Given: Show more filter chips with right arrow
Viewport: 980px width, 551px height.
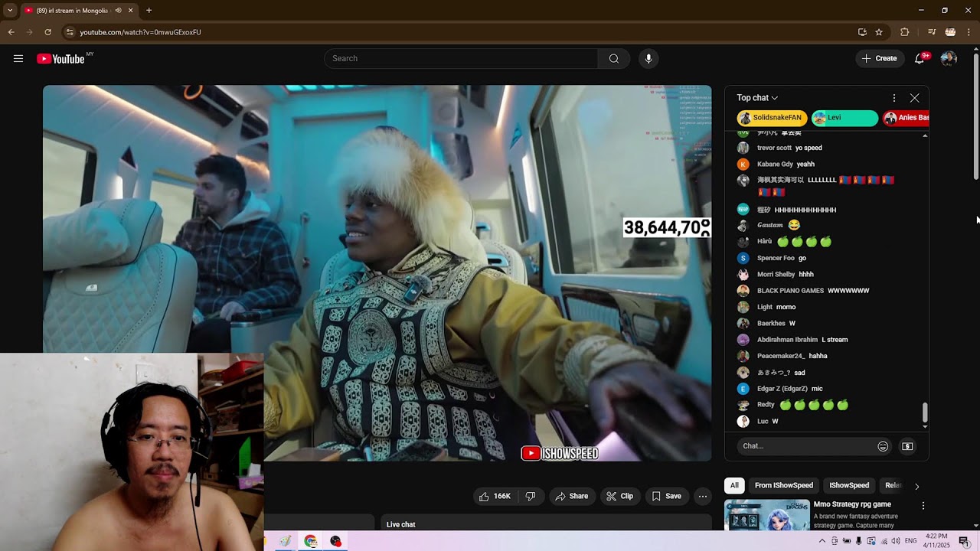Looking at the screenshot, I should [916, 486].
